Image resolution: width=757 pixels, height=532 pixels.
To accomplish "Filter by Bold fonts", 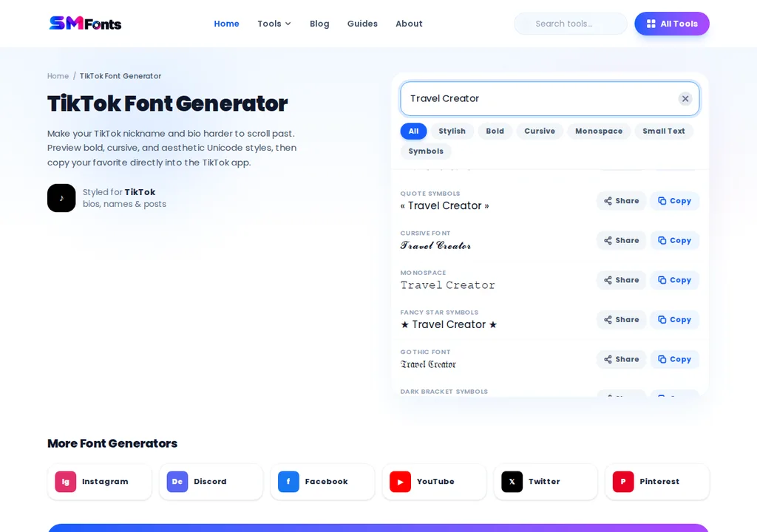I will 495,131.
